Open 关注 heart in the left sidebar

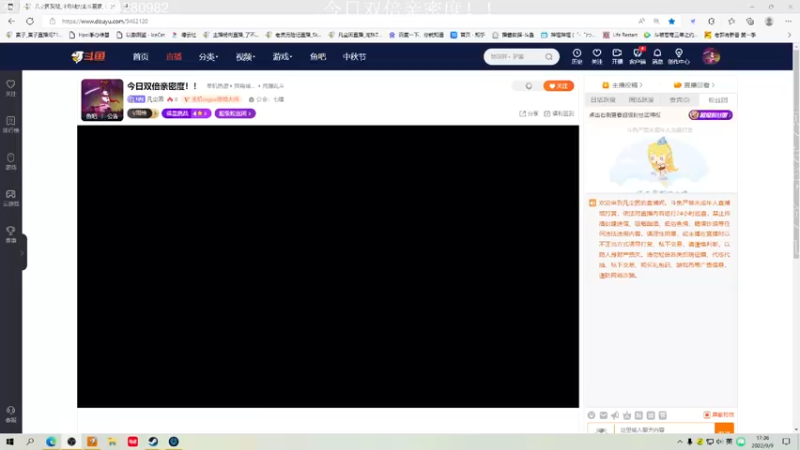[11, 88]
